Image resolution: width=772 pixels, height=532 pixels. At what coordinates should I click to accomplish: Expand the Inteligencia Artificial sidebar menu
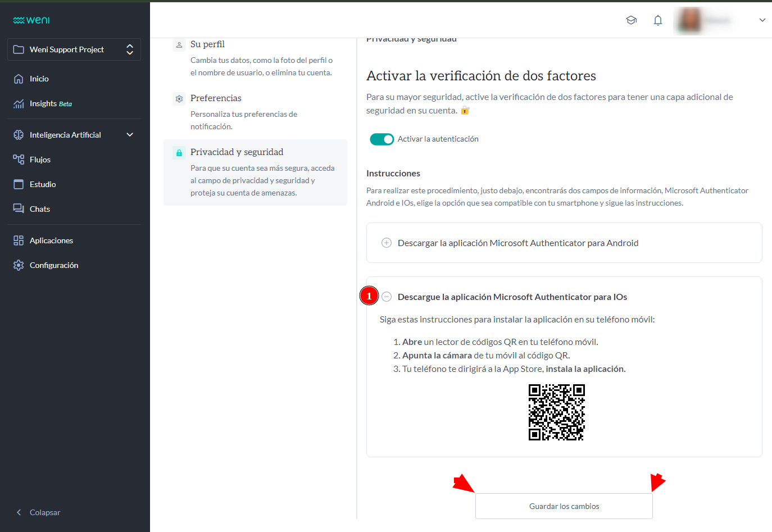tap(129, 134)
